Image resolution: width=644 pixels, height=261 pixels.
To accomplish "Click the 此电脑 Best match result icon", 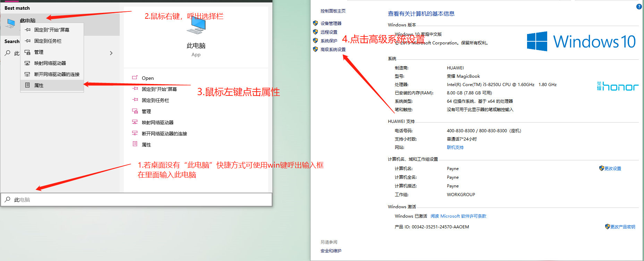I will pos(11,23).
